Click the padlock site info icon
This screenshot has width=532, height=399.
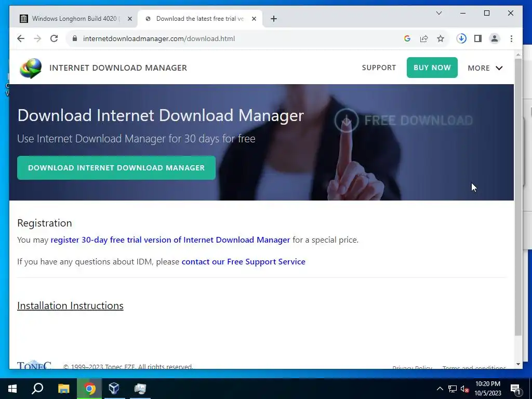pyautogui.click(x=75, y=38)
